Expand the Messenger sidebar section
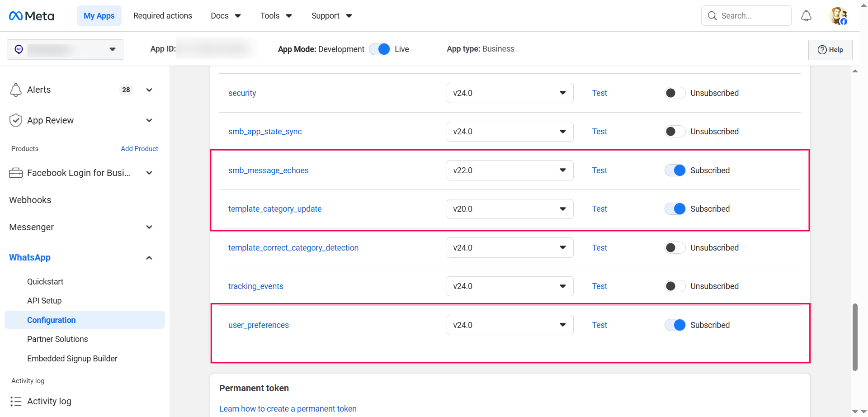 (149, 227)
